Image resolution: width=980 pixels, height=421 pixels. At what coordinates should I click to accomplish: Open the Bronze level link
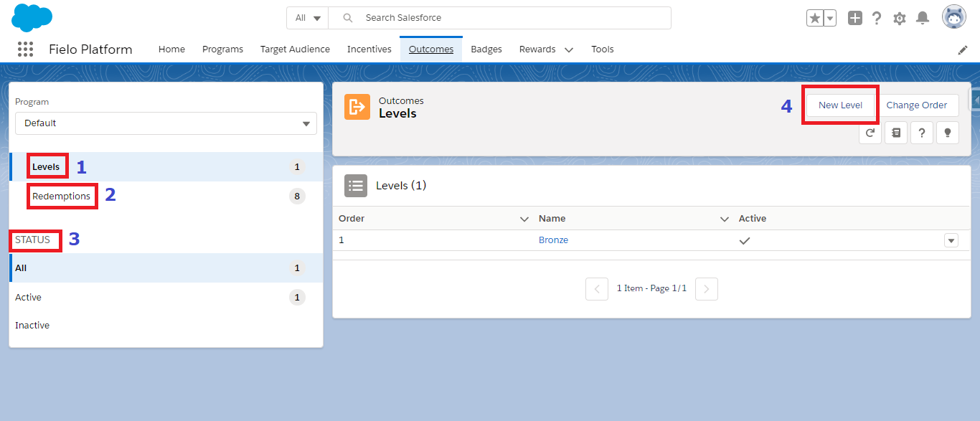coord(553,240)
